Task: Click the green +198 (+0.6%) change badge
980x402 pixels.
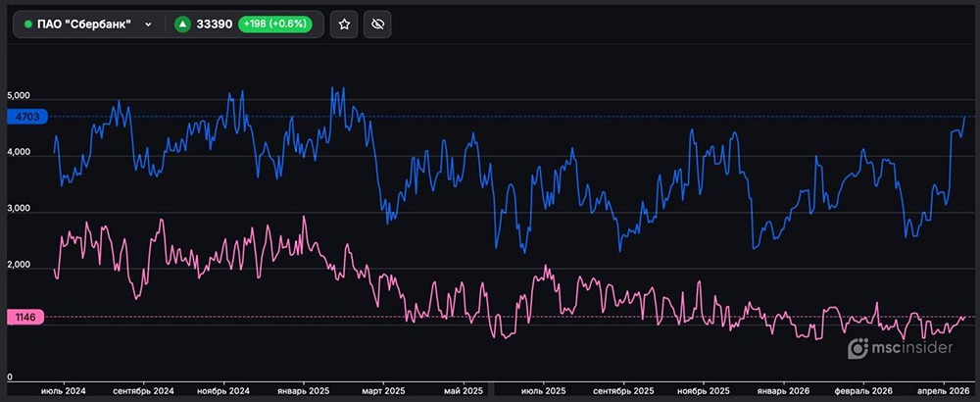Action: (274, 25)
